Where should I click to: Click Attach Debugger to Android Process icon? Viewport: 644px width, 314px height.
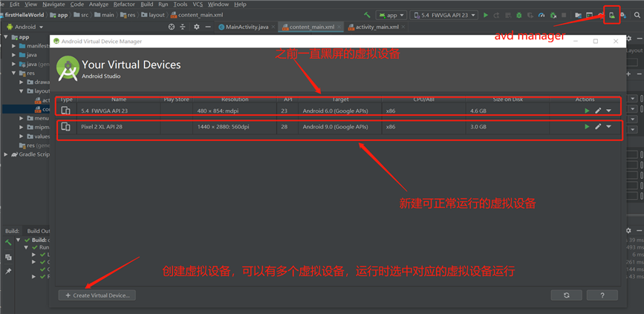(553, 15)
